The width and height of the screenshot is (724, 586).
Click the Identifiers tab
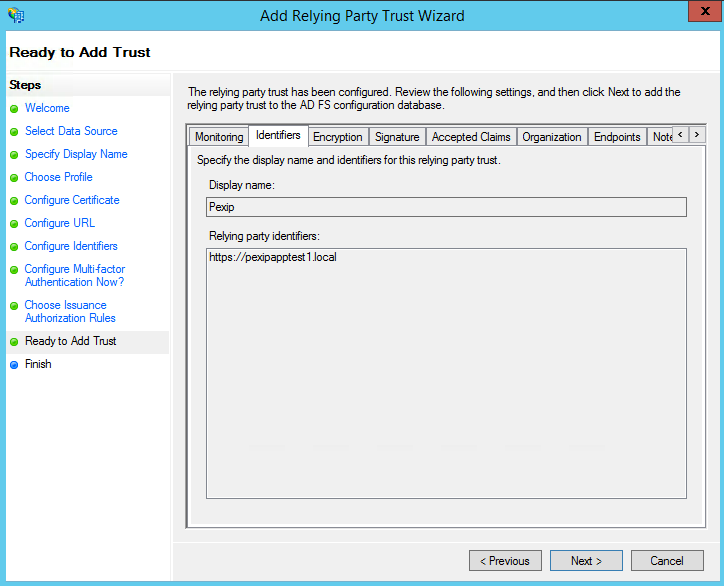click(278, 135)
